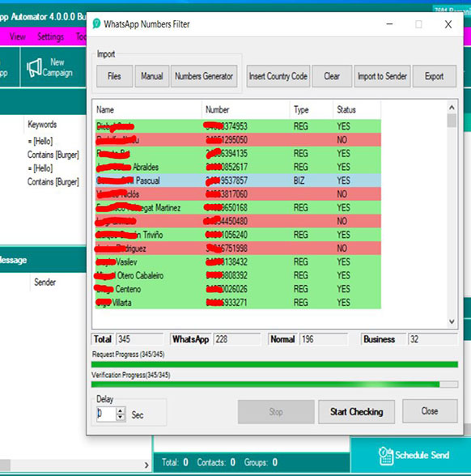471x476 pixels.
Task: Select the Centeno row
Action: [238, 289]
